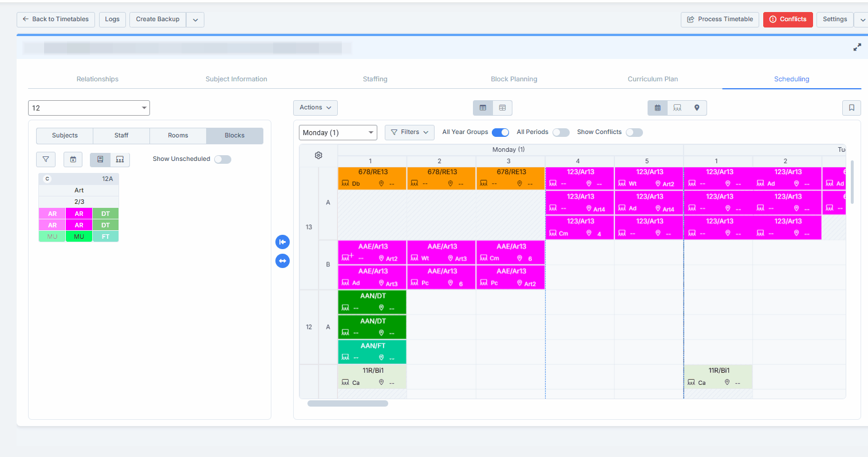The width and height of the screenshot is (868, 457).
Task: Click the Process Timetable button
Action: [720, 19]
